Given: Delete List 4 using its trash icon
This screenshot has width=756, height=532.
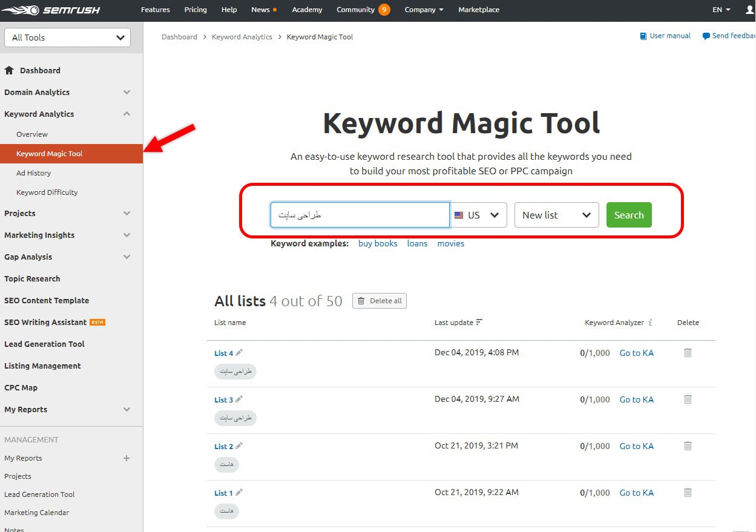Looking at the screenshot, I should pyautogui.click(x=688, y=352).
